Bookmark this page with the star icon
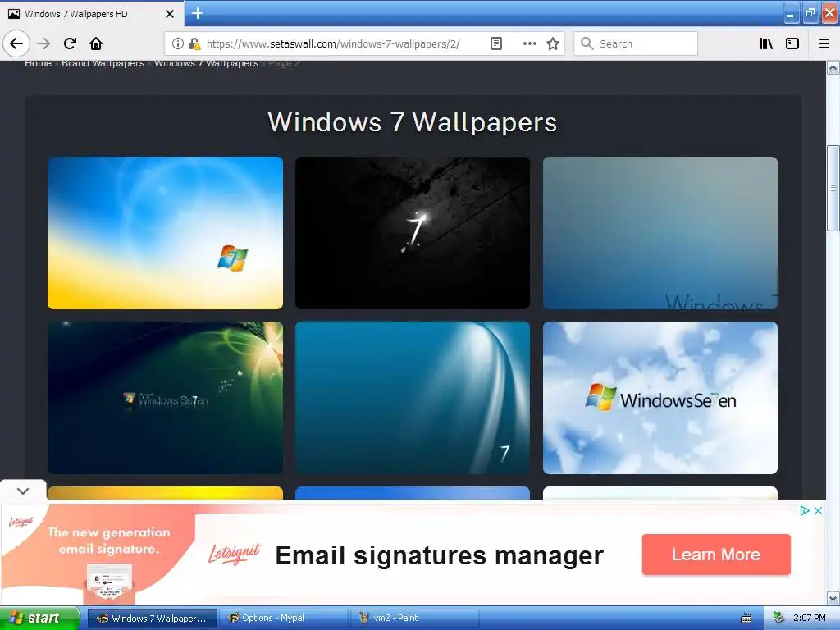This screenshot has height=630, width=840. [553, 43]
